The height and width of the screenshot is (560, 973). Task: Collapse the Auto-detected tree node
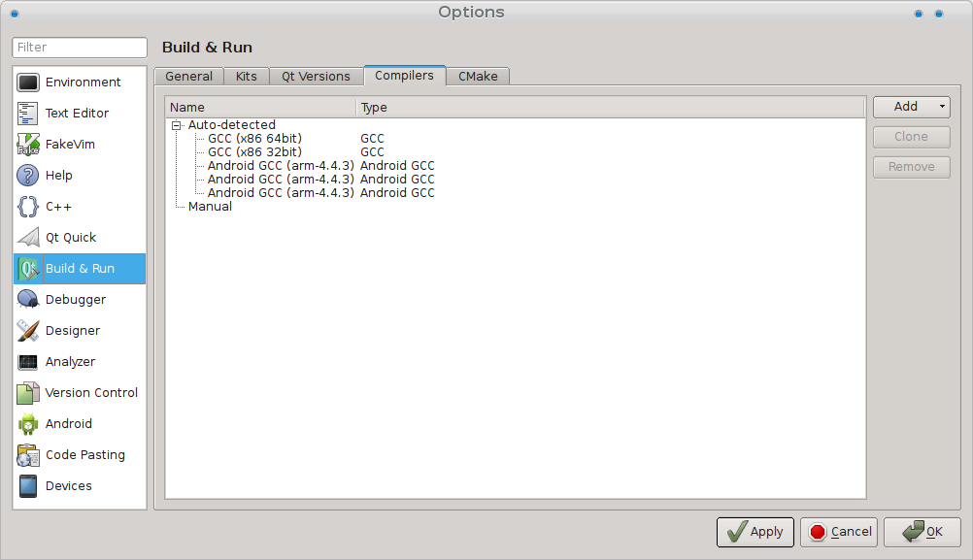[177, 125]
